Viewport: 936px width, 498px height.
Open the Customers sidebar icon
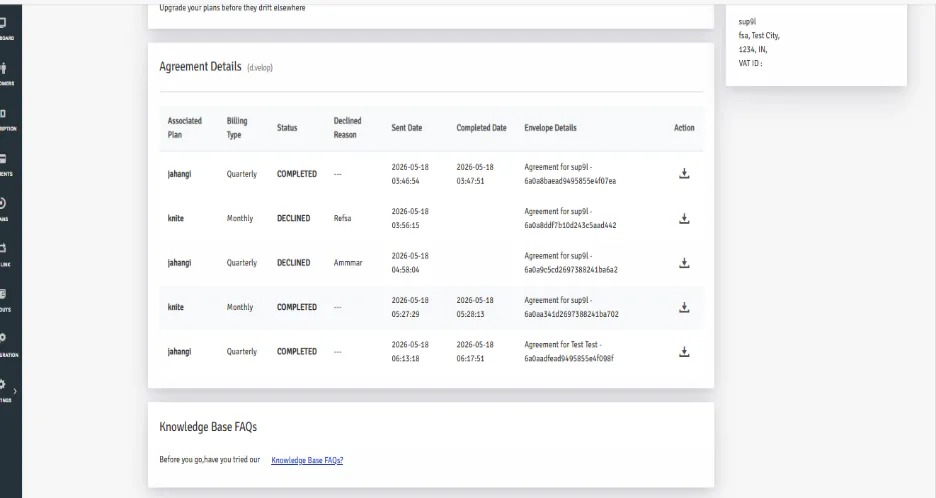(3, 68)
